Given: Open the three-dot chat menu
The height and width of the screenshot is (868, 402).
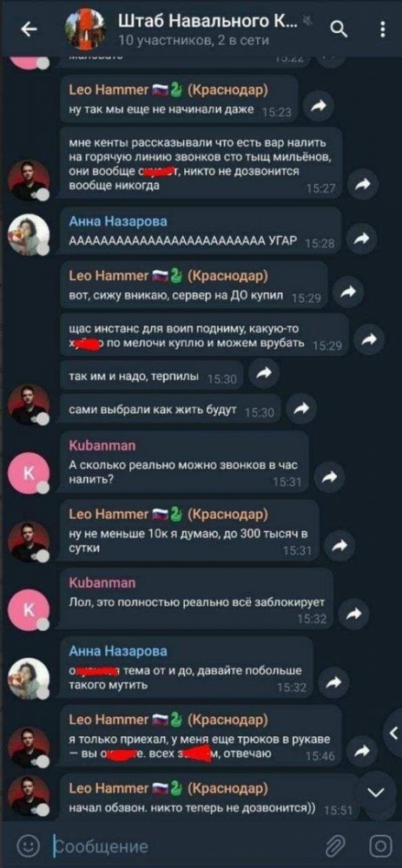Looking at the screenshot, I should tap(383, 30).
